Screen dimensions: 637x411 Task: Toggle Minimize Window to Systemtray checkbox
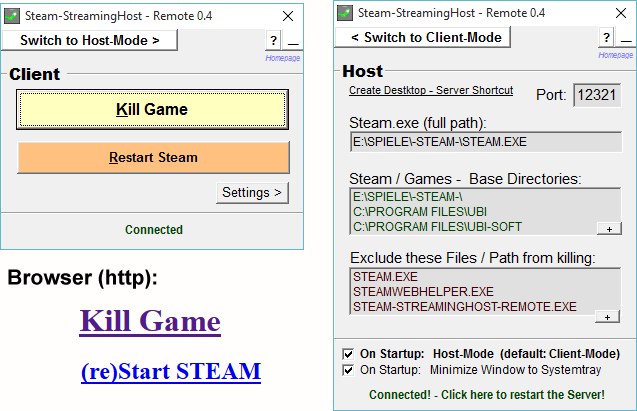pyautogui.click(x=348, y=370)
